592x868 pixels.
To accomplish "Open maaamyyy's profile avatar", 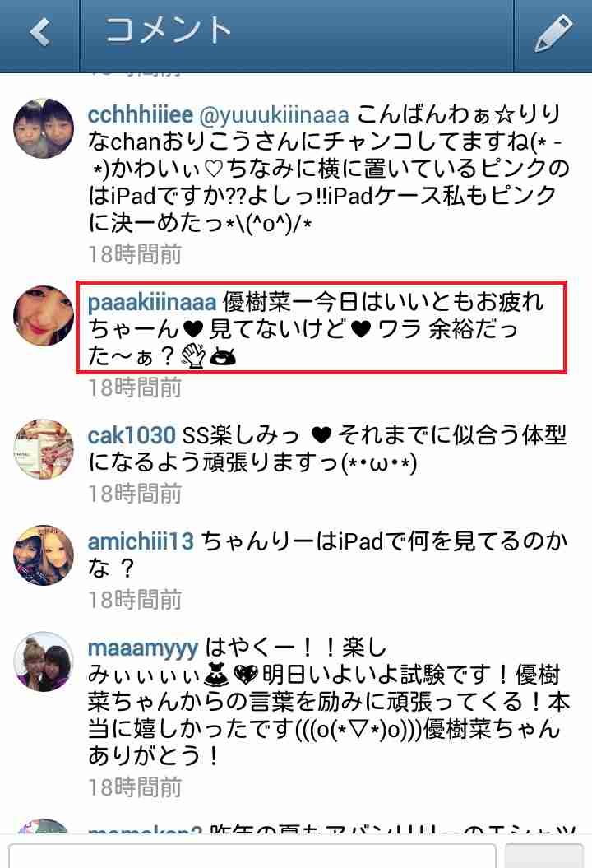I will (x=44, y=661).
